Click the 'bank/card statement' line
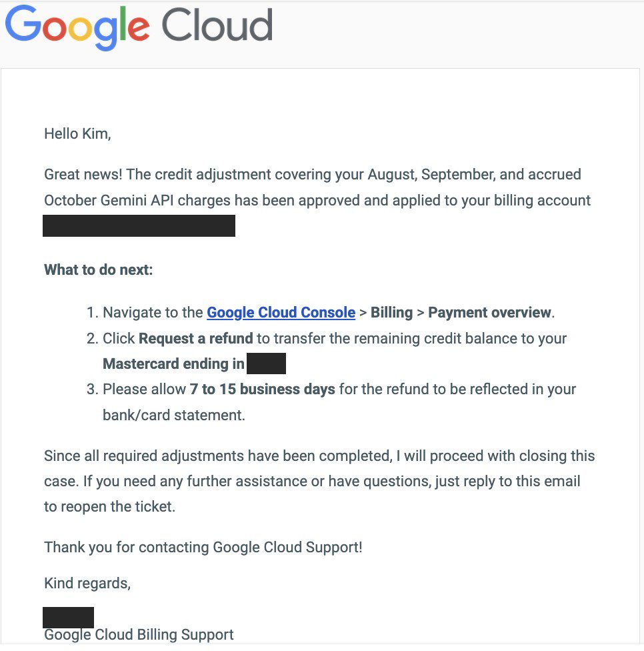This screenshot has height=651, width=644. pos(174,415)
